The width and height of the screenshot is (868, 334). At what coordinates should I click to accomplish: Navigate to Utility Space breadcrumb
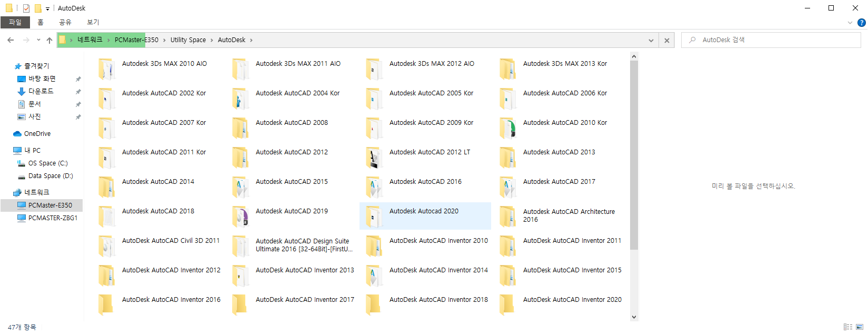pyautogui.click(x=188, y=40)
